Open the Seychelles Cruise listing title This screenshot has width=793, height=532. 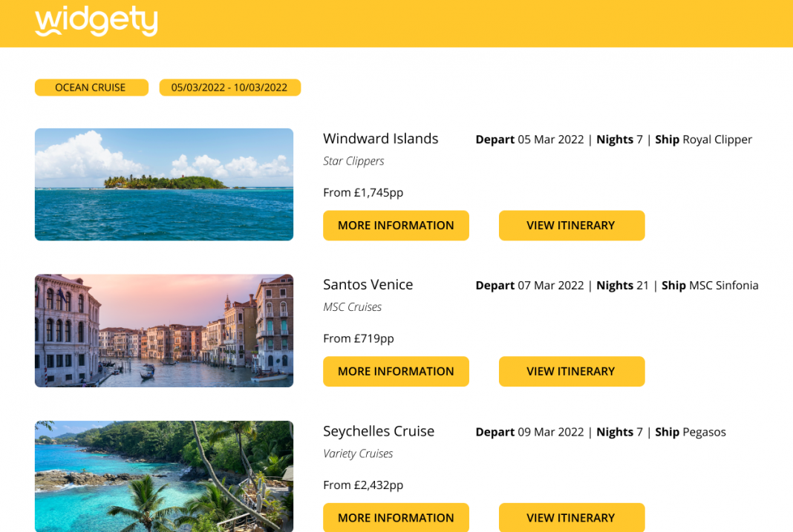[379, 431]
